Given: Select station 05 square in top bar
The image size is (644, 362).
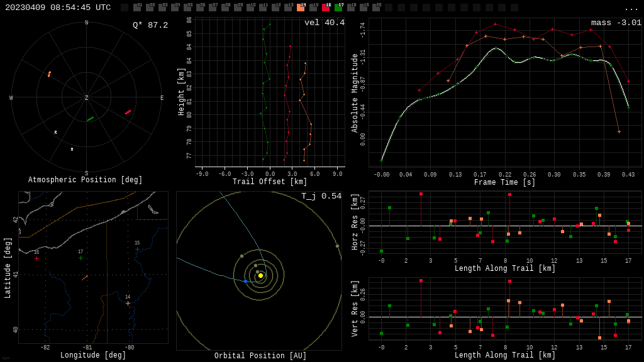Looking at the screenshot, I should point(187,8).
